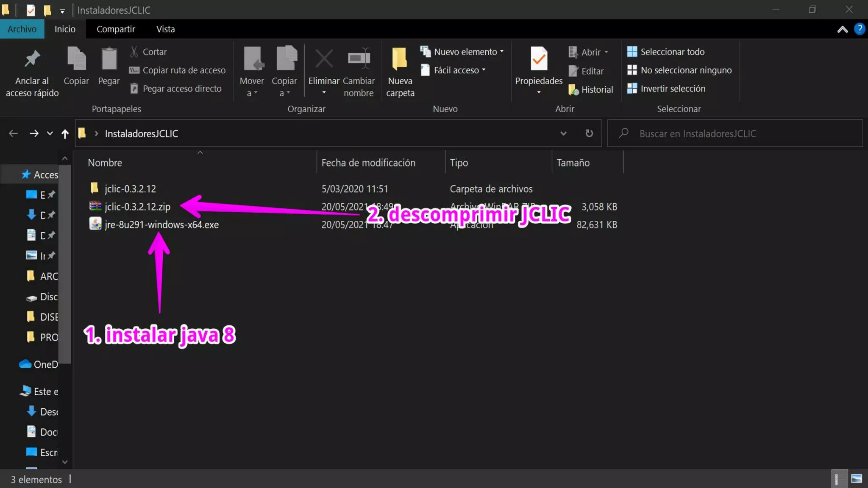The image size is (868, 488).
Task: Click the refresh icon in address bar
Action: tap(589, 133)
